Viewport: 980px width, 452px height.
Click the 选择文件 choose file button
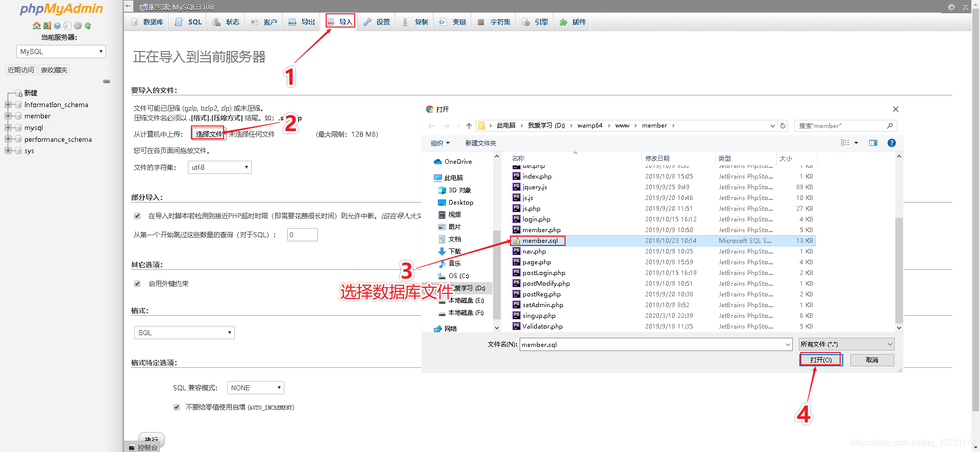point(209,134)
